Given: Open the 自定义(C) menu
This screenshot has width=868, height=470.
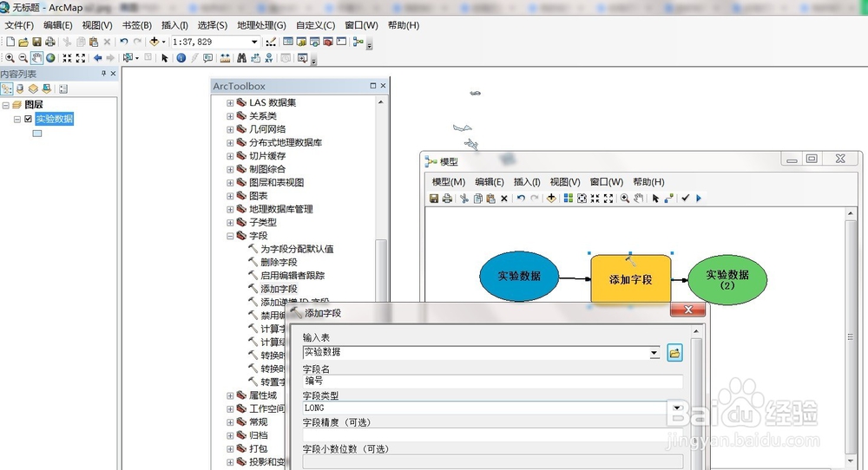Looking at the screenshot, I should 316,25.
